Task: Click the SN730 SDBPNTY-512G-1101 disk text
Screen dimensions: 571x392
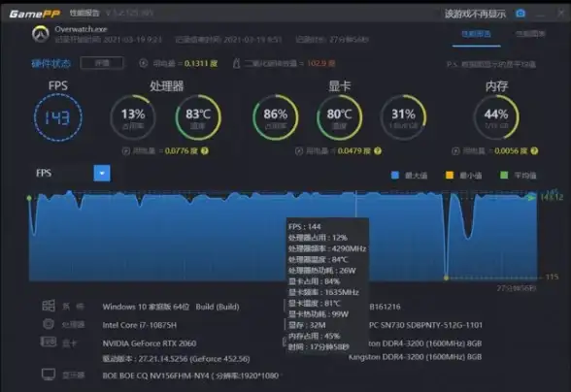Action: 425,325
